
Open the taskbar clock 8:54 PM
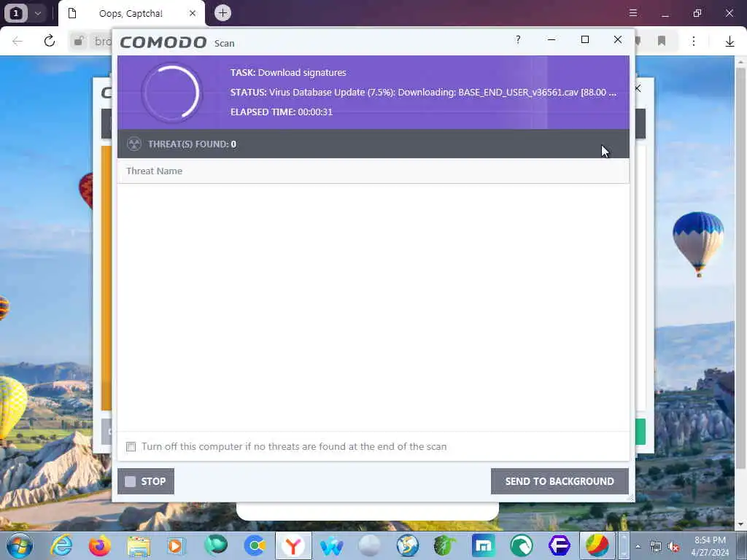(x=710, y=546)
